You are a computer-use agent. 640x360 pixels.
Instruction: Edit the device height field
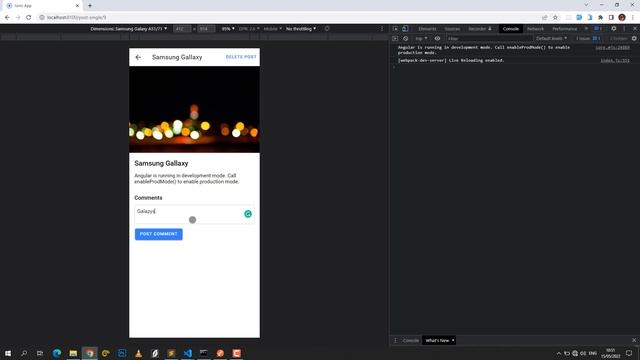[x=206, y=29]
